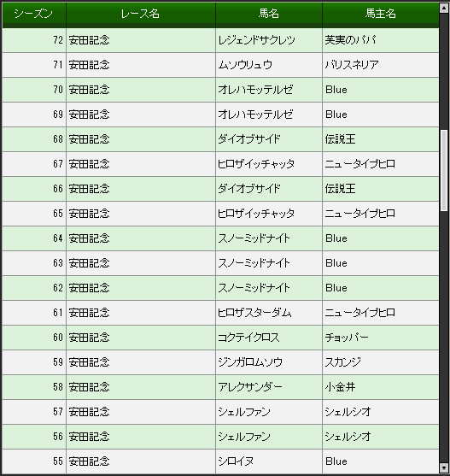Screen dimensions: 450x476
Task: Select horse ヒロザスターダム in season 61
Action: click(254, 313)
